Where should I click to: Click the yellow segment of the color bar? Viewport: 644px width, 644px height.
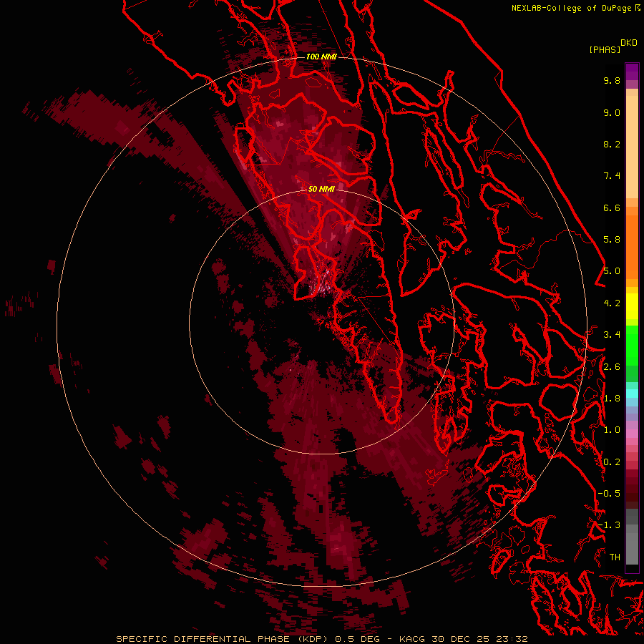[632, 306]
